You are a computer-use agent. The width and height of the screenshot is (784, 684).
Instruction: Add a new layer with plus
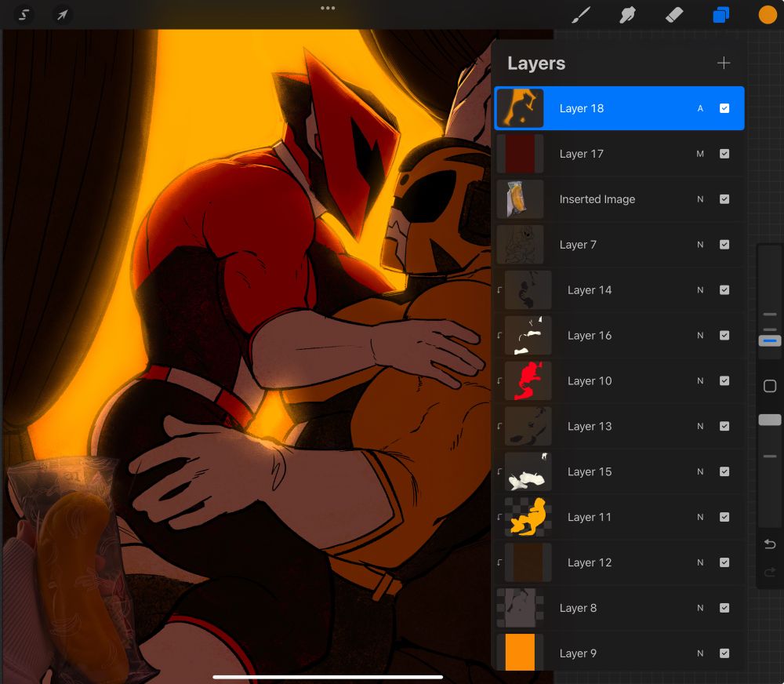[x=724, y=63]
